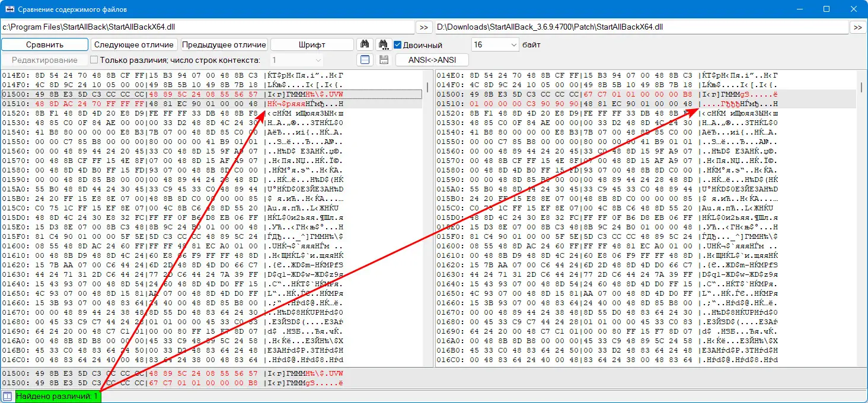This screenshot has width=868, height=403.
Task: Open the Шрифт font dialog
Action: (x=312, y=44)
